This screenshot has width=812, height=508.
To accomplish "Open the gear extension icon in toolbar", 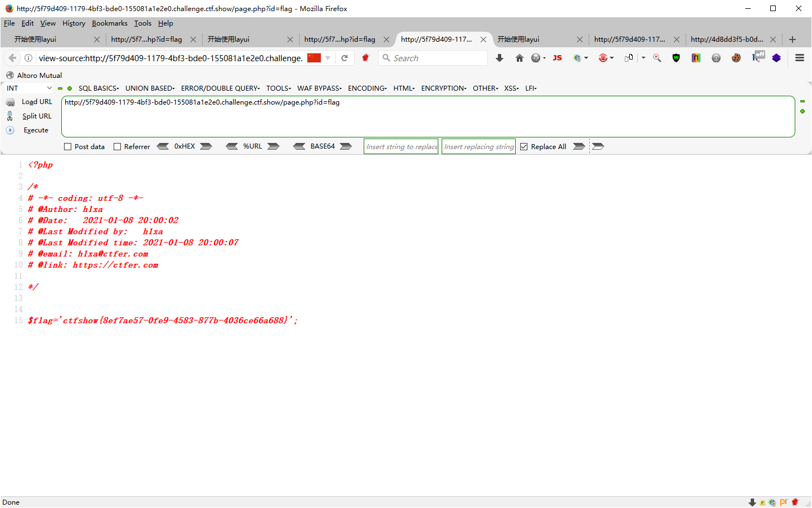I will [716, 58].
